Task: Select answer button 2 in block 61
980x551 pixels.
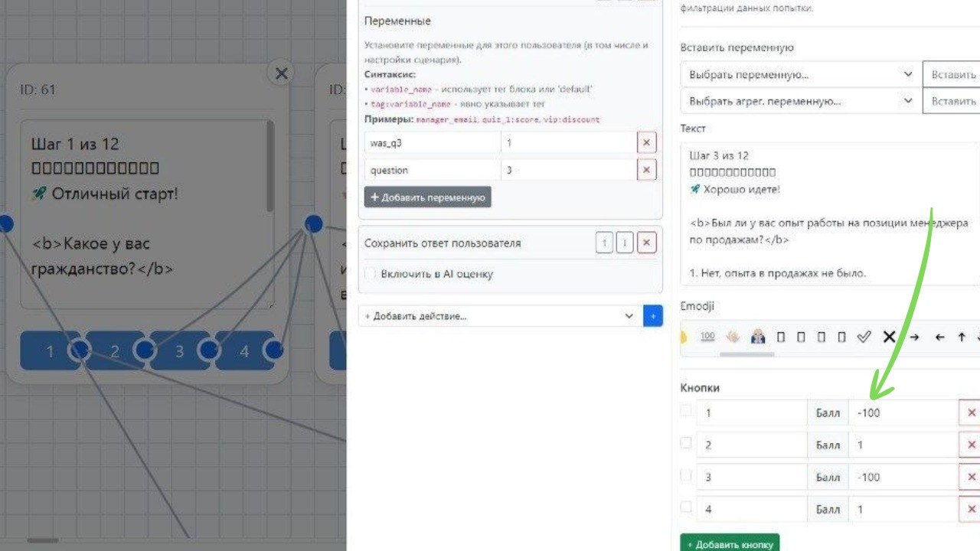Action: pos(113,351)
